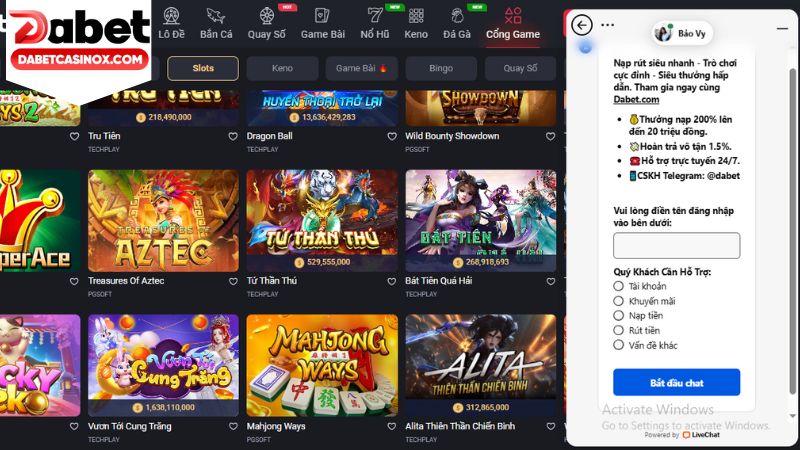The width and height of the screenshot is (800, 450).
Task: Open the Quay Số wheel icon
Action: coord(267,16)
